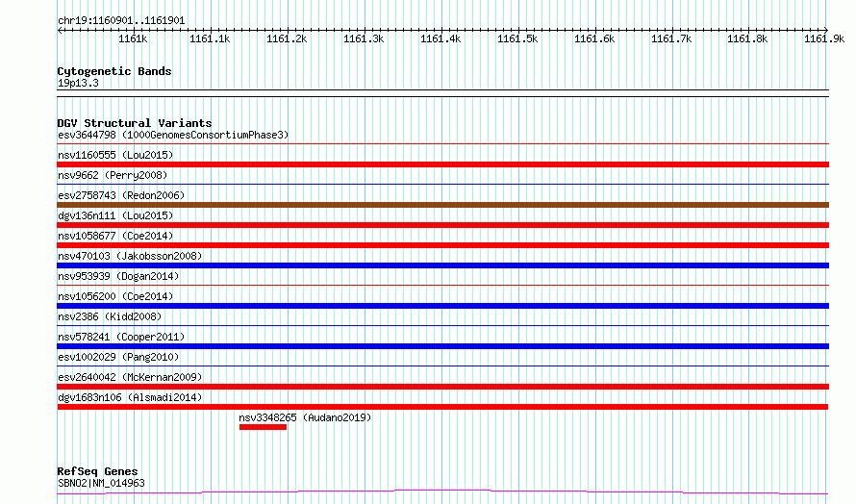
Task: Click the red esv2640042 variant bar
Action: 442,387
